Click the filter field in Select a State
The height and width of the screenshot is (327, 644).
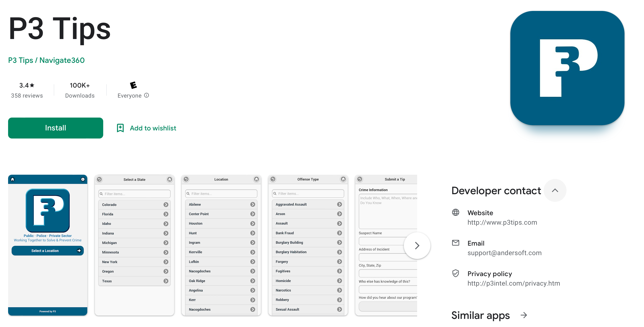click(x=135, y=194)
